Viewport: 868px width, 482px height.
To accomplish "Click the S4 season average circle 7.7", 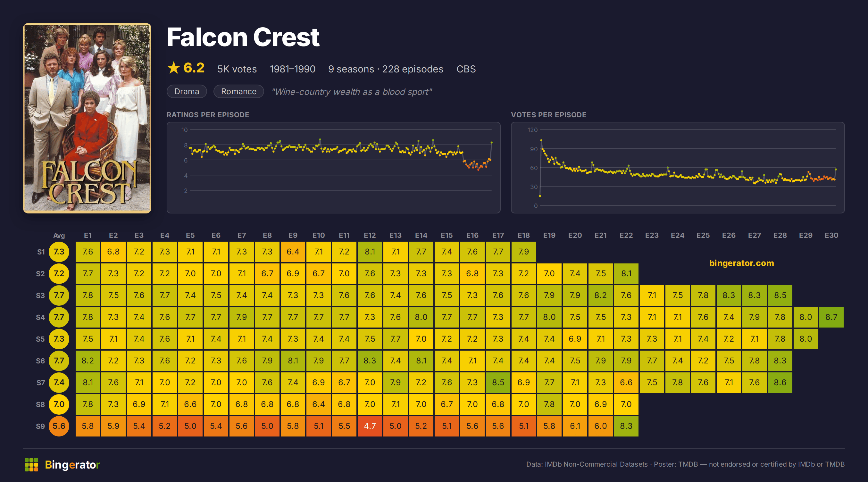I will [x=59, y=317].
